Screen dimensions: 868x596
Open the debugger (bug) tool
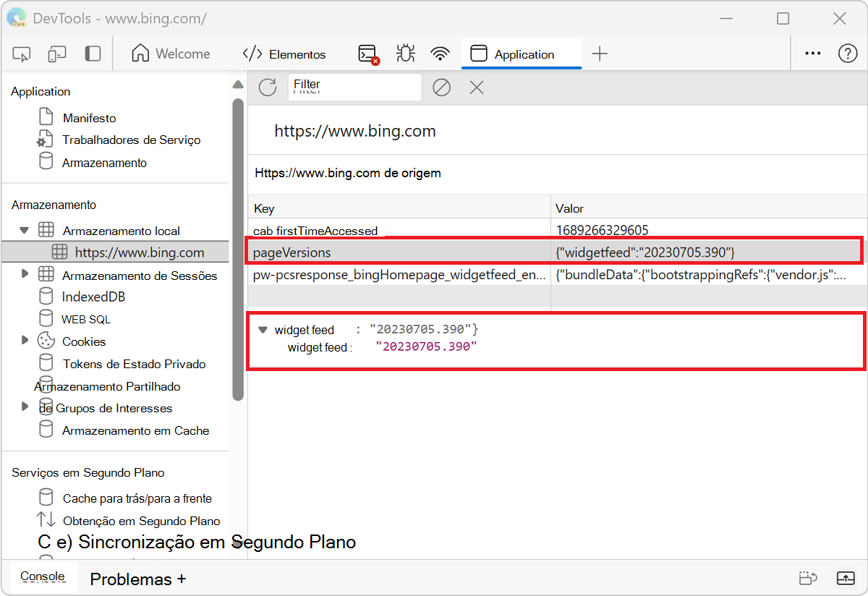[405, 54]
